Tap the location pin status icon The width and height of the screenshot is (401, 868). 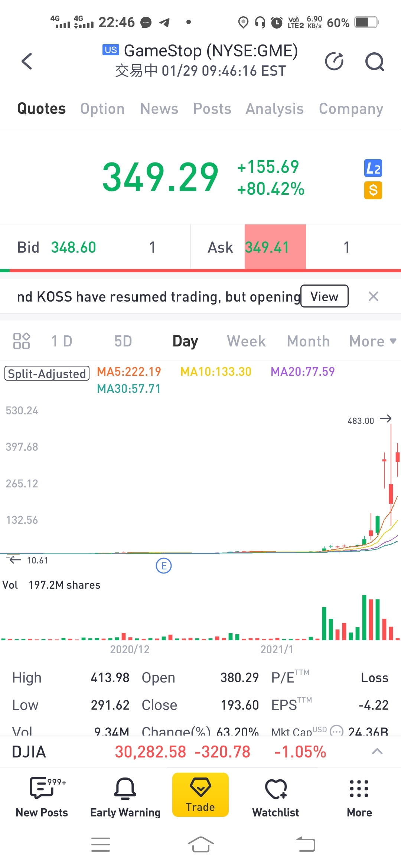tap(243, 23)
